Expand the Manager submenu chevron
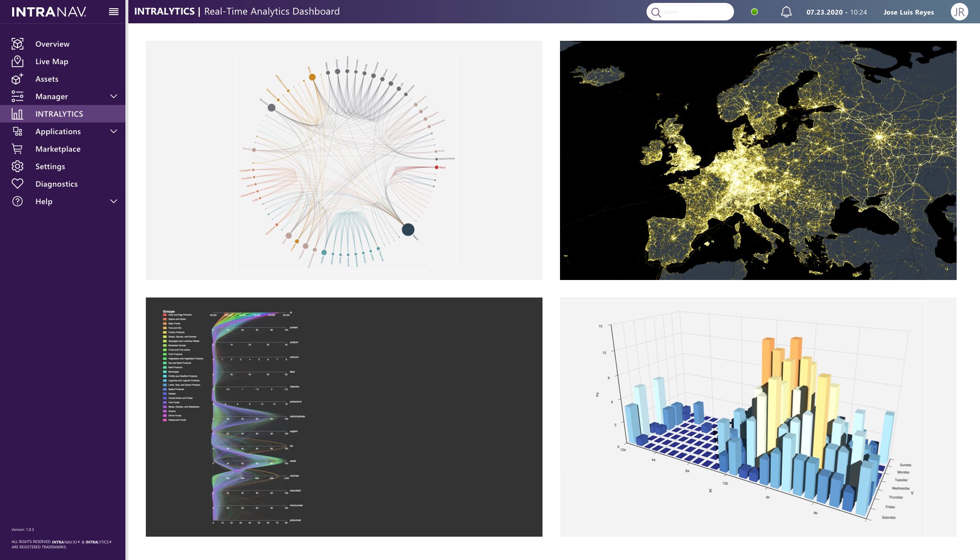 click(114, 96)
